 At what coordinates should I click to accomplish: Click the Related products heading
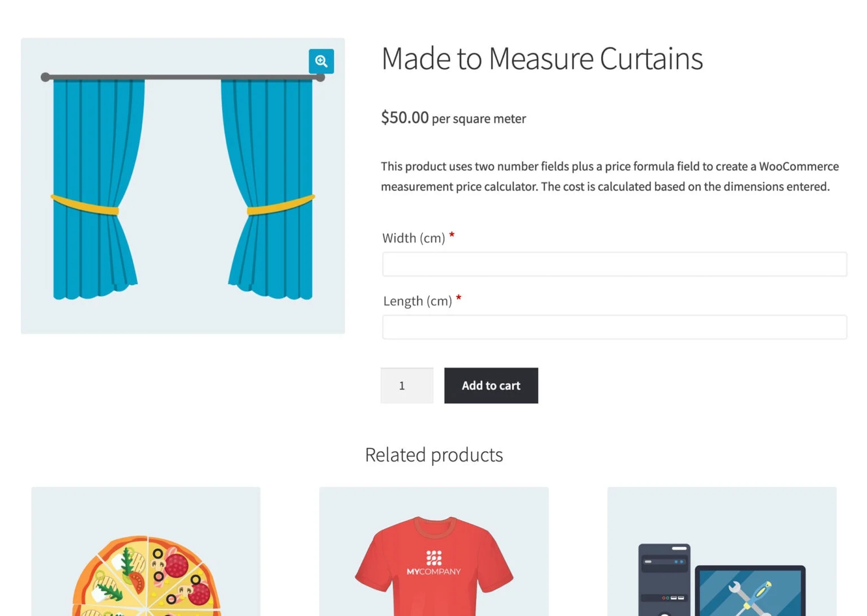[x=433, y=454]
